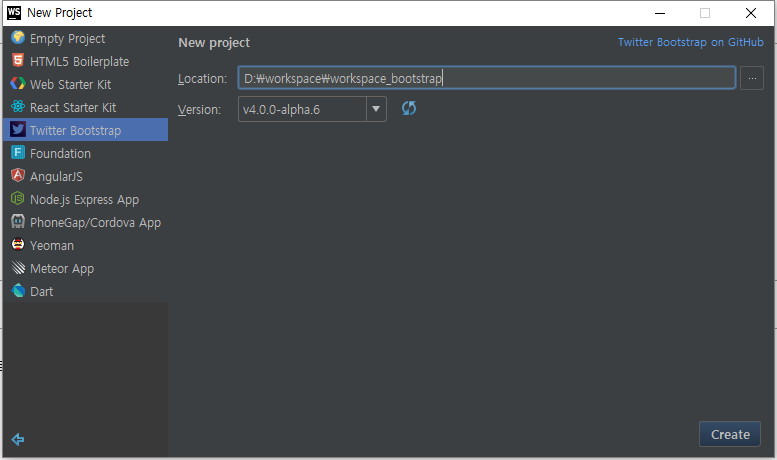Click the React Starter Kit atom icon
Screen dimensions: 777x460
tap(18, 107)
